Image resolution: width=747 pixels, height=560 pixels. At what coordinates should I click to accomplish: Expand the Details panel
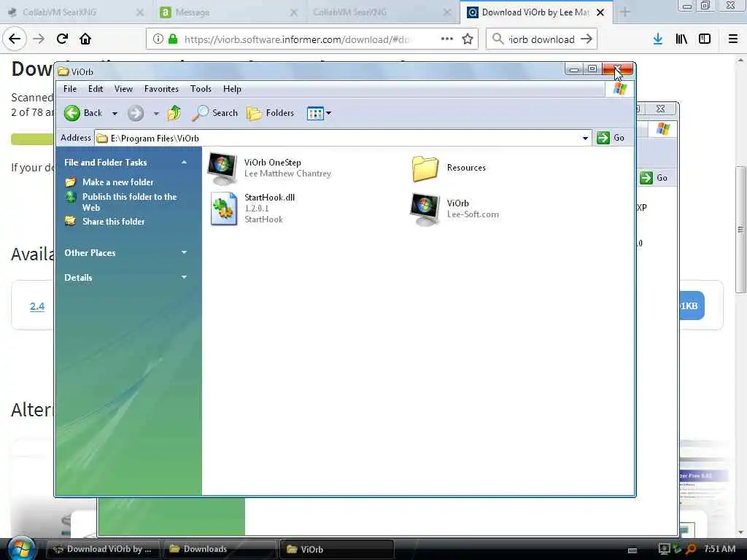click(x=184, y=278)
